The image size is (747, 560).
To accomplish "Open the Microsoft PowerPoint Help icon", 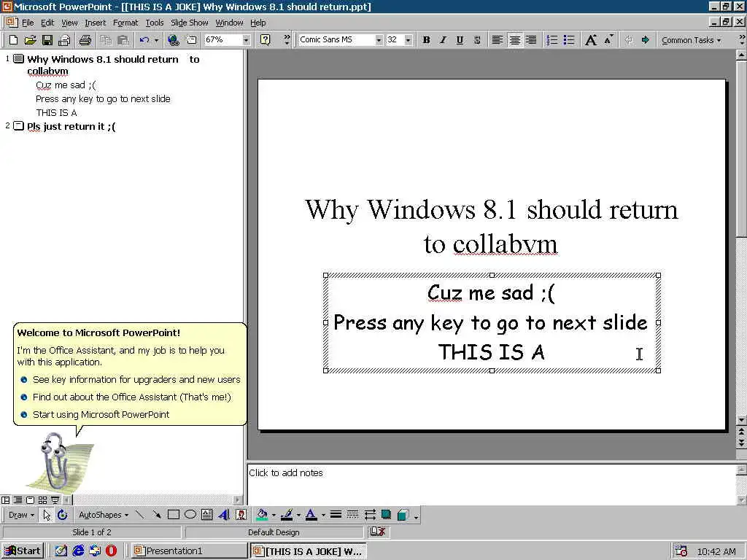I will tap(266, 40).
